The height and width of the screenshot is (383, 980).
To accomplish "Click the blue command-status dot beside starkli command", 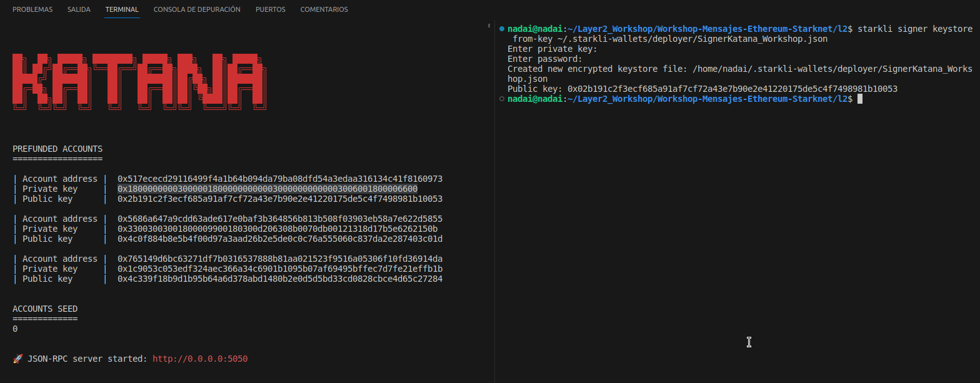I will point(502,29).
